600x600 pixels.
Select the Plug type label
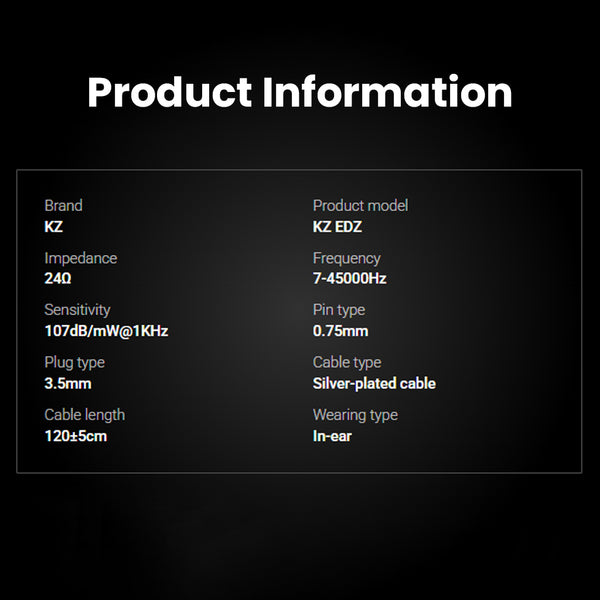tap(74, 362)
